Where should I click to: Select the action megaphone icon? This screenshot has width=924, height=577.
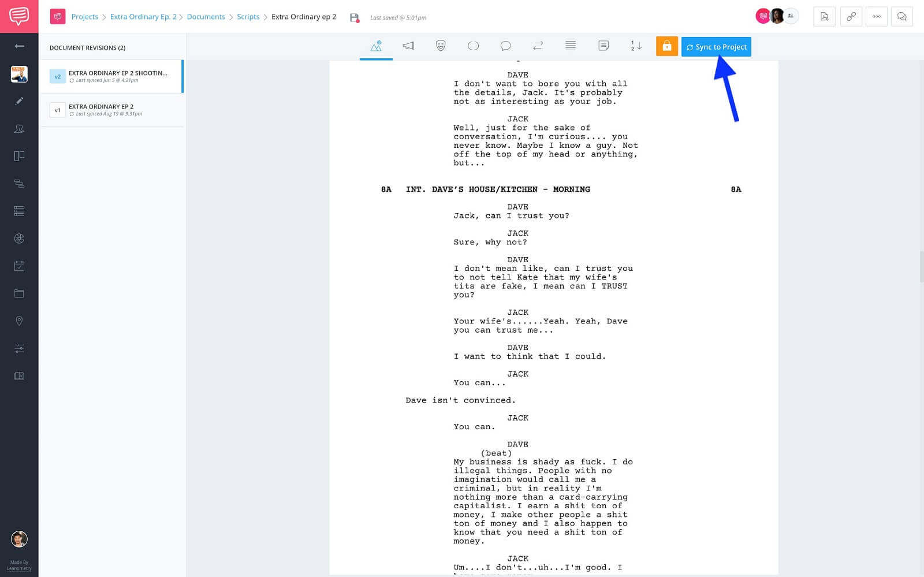pos(408,46)
